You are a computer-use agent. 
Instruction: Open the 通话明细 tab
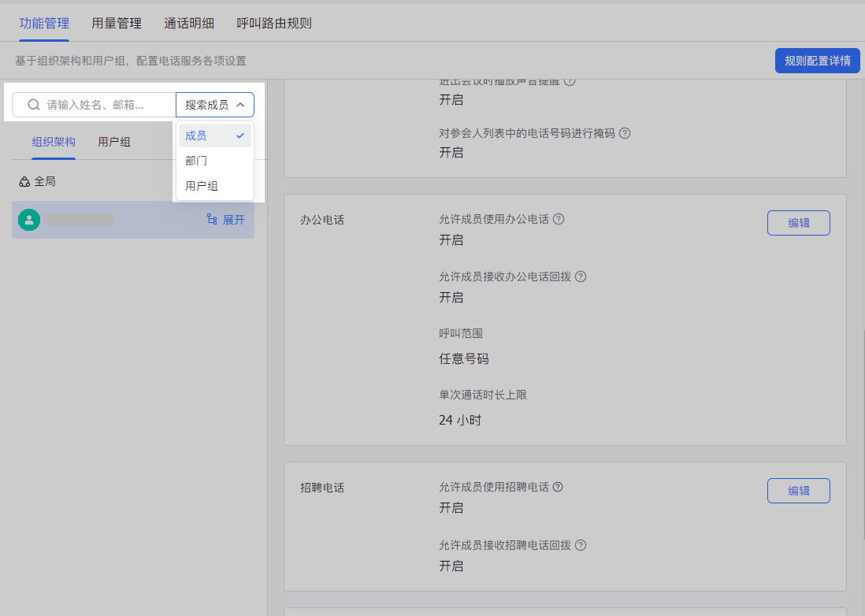189,24
